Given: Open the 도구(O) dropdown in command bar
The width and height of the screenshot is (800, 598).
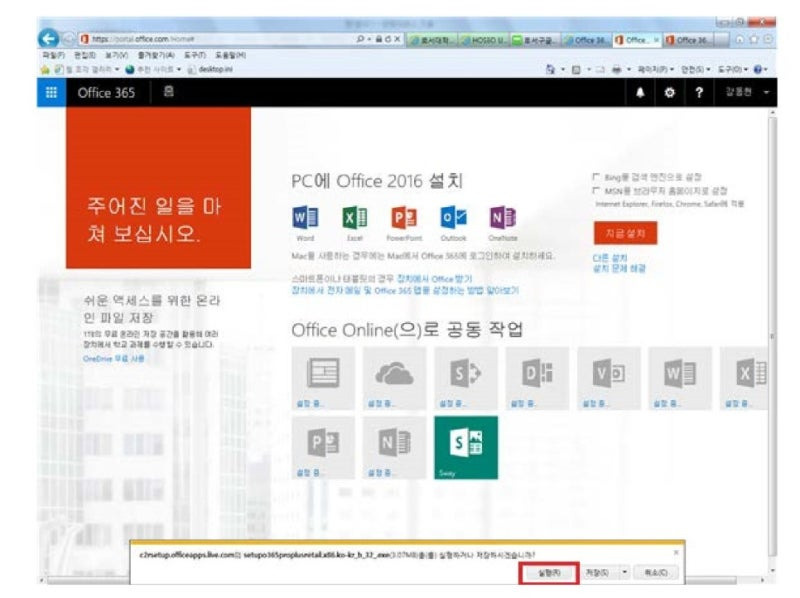Looking at the screenshot, I should [733, 69].
